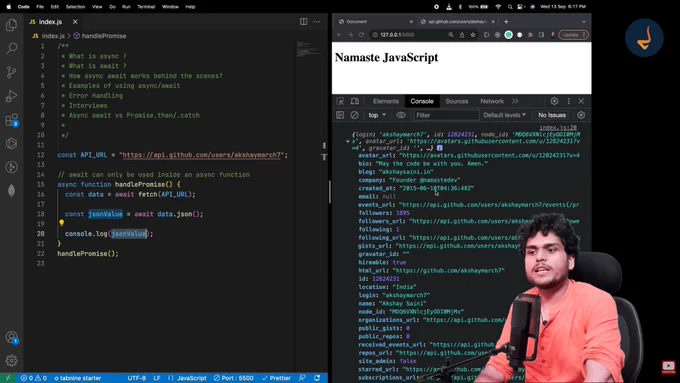The image size is (680, 383).
Task: Toggle the console sidebar
Action: [x=340, y=115]
